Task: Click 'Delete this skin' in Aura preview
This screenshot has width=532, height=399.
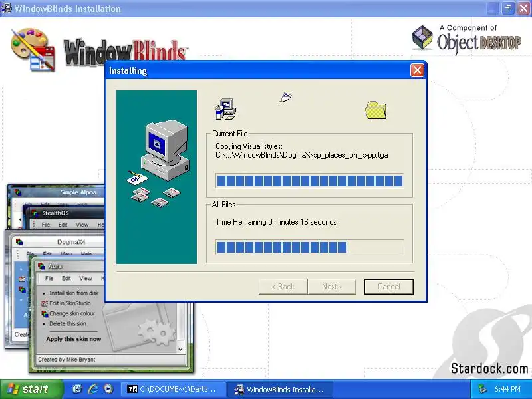Action: point(68,323)
